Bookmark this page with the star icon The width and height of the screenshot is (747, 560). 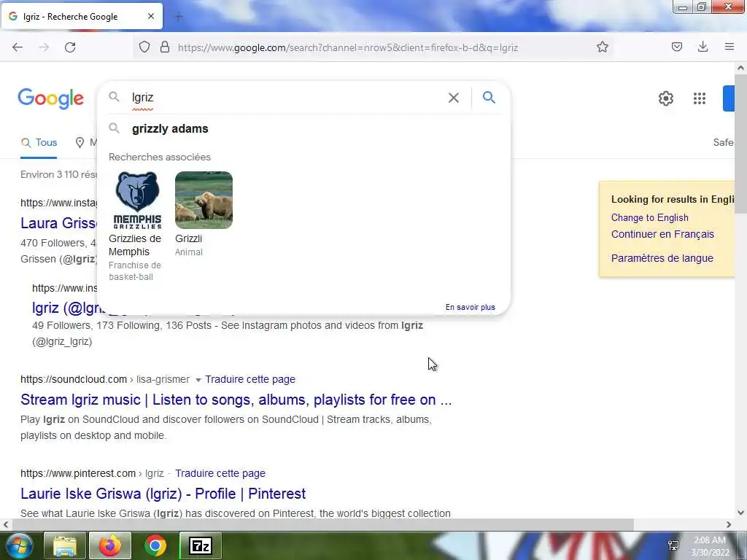click(602, 47)
